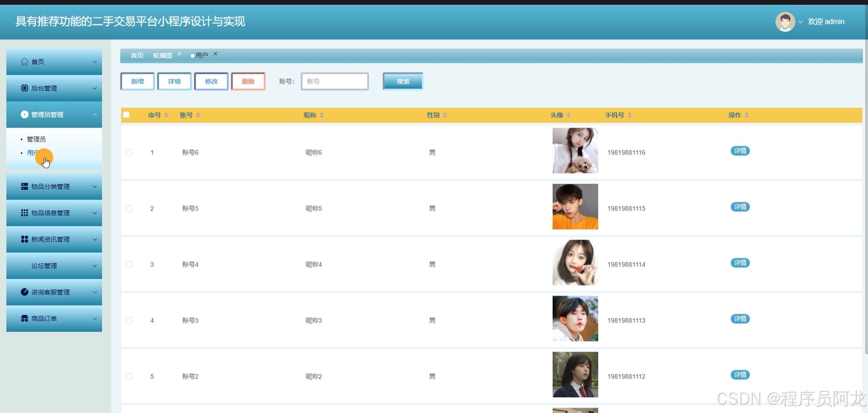Click the 物品分类管理 sidebar icon
This screenshot has height=413, width=868.
(24, 186)
